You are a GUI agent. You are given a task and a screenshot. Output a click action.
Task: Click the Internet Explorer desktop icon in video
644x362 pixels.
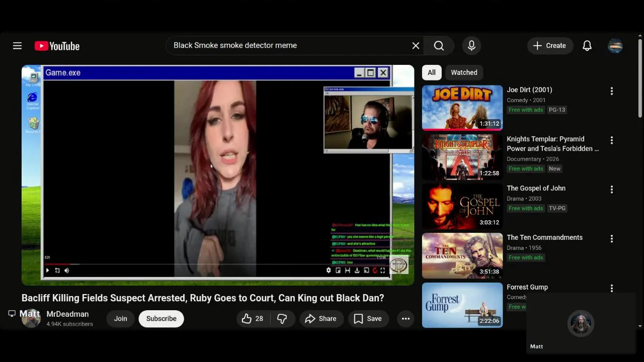click(x=33, y=100)
